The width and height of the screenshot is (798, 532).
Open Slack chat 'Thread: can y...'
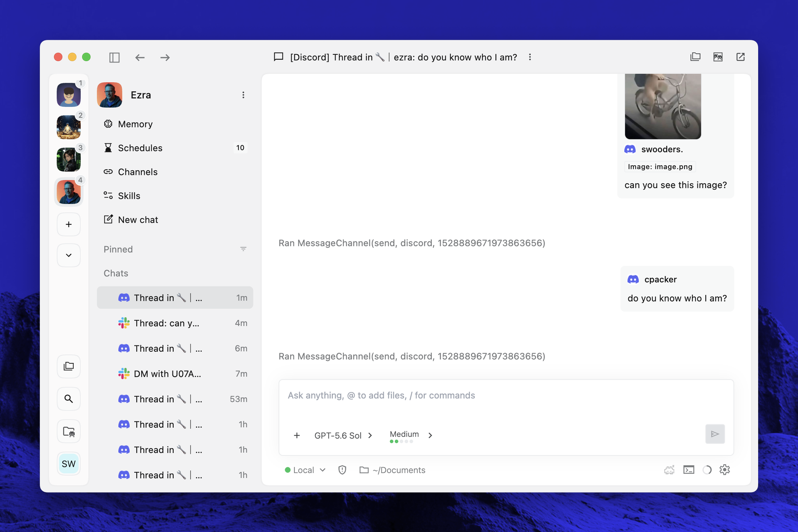click(x=175, y=323)
